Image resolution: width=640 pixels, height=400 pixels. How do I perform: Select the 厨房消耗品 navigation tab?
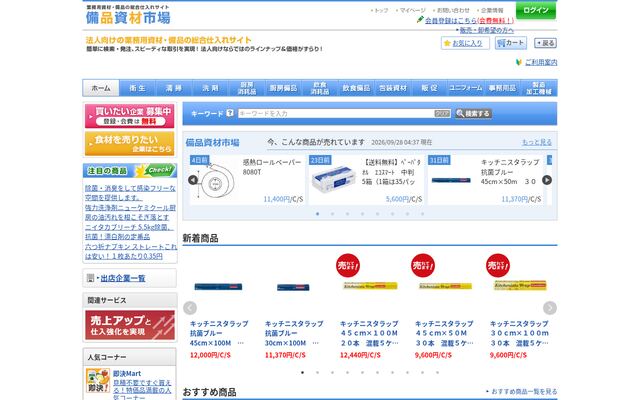click(247, 88)
